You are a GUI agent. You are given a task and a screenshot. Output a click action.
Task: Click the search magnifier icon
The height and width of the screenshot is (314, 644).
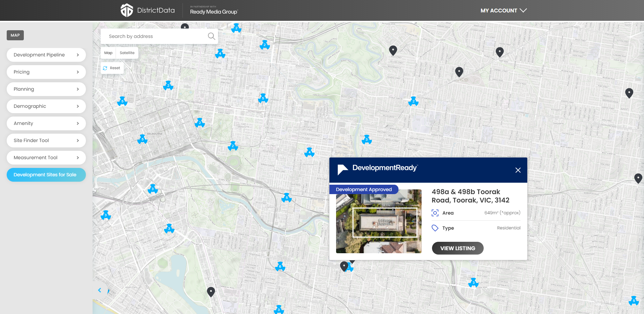coord(211,36)
